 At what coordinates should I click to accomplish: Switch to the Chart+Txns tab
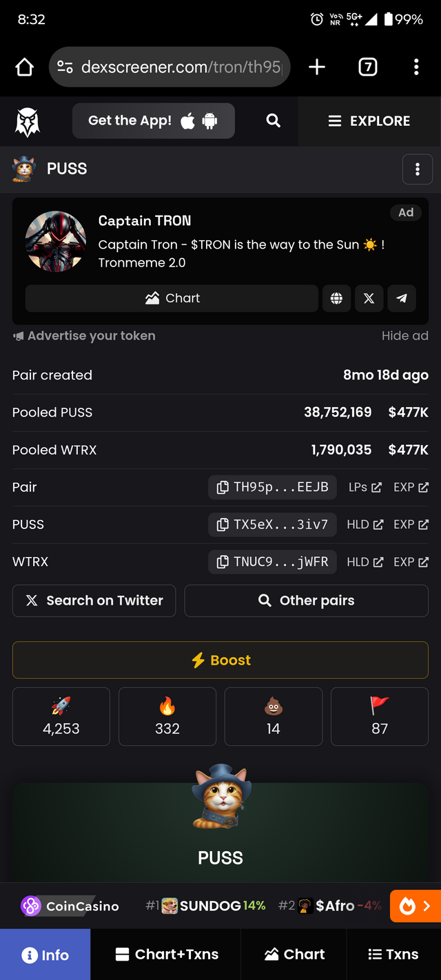[166, 954]
